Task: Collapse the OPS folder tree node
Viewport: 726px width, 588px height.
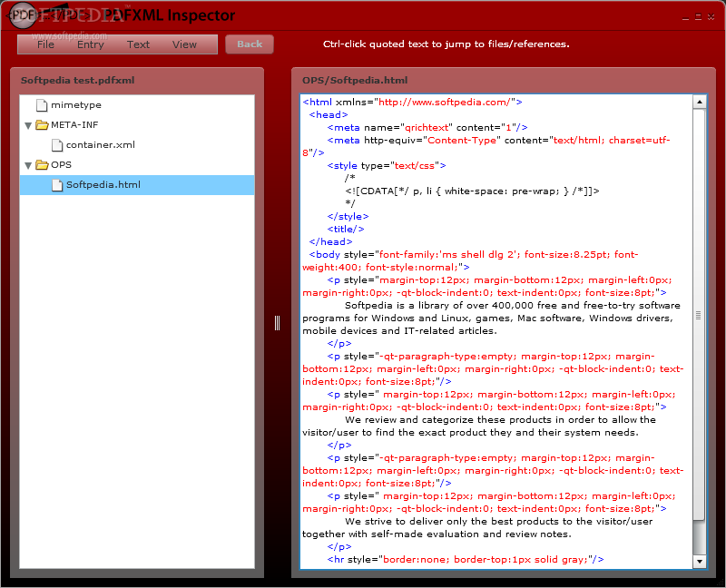Action: (28, 165)
